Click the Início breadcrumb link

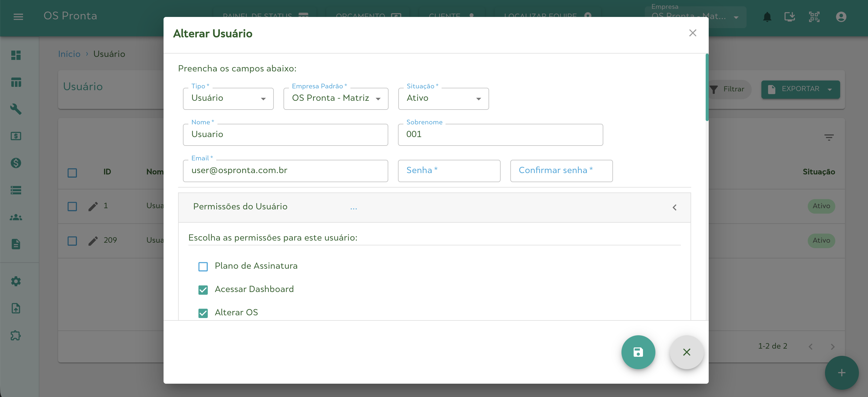coord(69,54)
